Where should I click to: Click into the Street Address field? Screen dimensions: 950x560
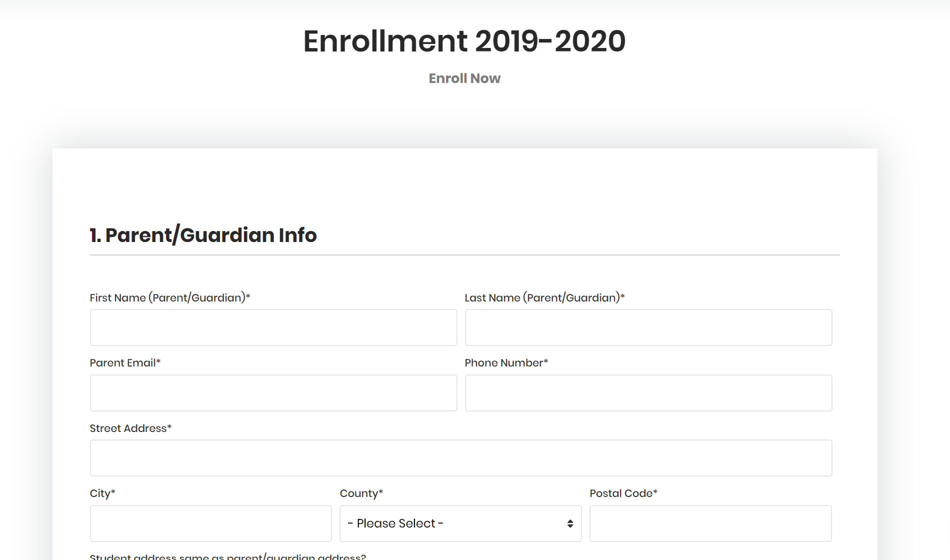pos(461,458)
